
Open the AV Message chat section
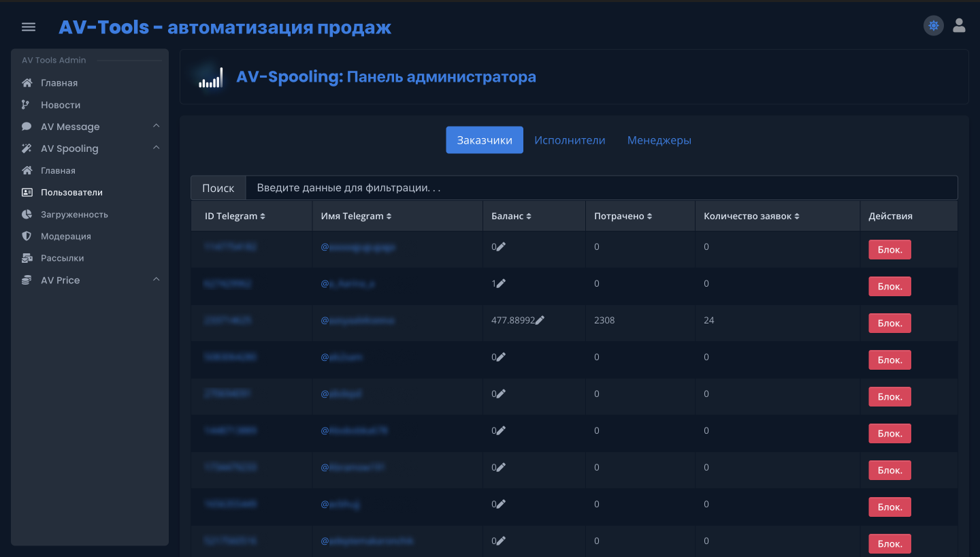click(x=70, y=126)
